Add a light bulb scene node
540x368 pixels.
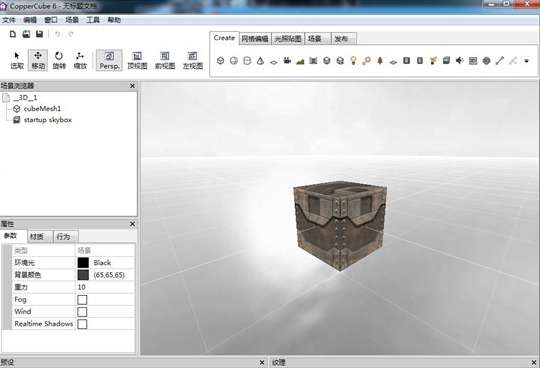[353, 61]
